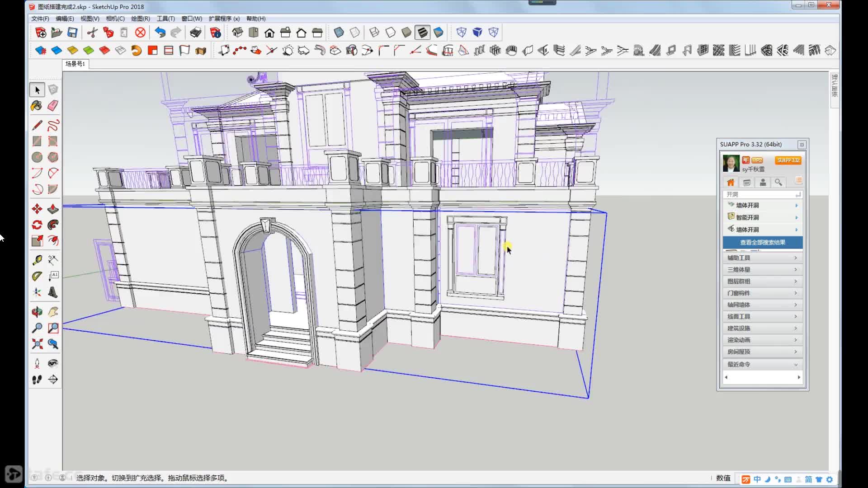Screen dimensions: 868x488
Task: Enable Shaded With Textures style
Action: point(439,33)
